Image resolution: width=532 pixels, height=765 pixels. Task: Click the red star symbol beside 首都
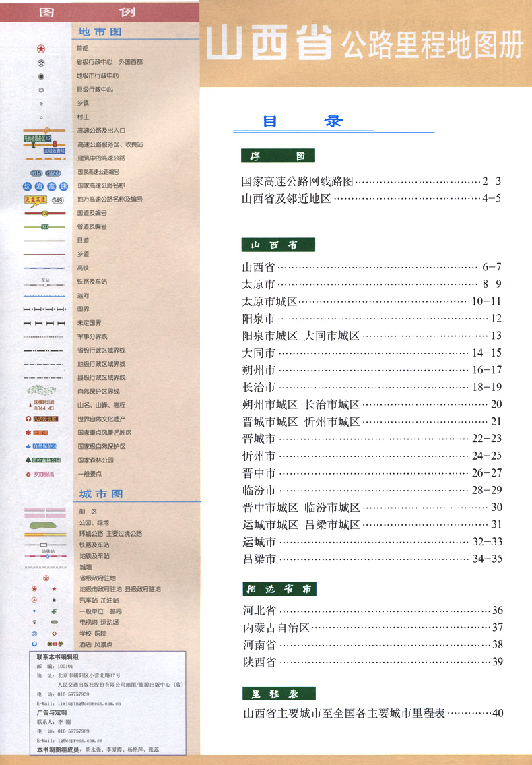[41, 49]
